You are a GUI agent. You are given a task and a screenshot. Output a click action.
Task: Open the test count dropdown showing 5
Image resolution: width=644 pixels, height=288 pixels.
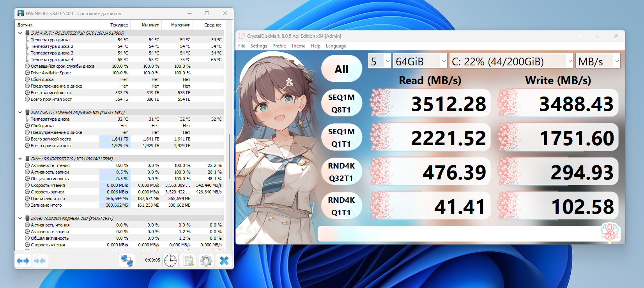tap(380, 61)
